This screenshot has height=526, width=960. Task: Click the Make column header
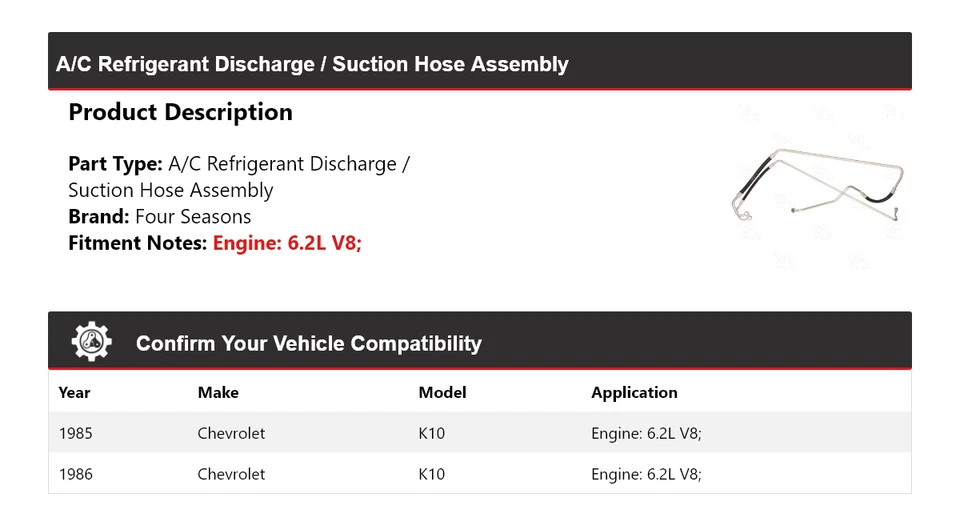pos(218,393)
